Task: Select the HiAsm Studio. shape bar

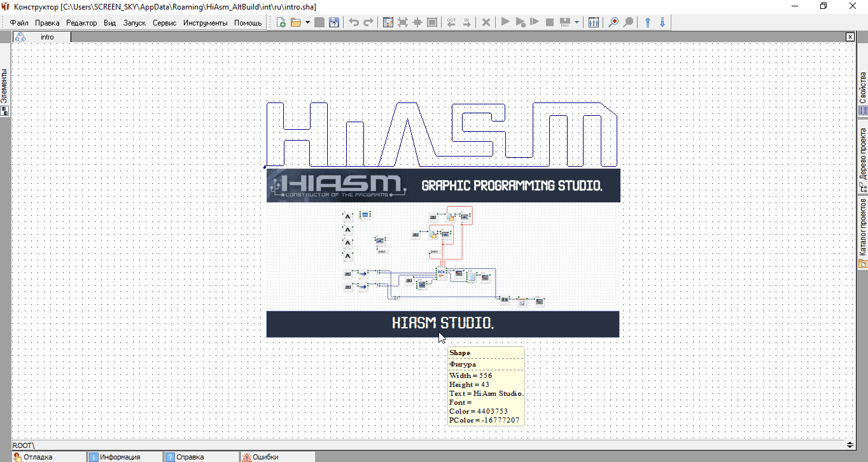Action: click(443, 324)
